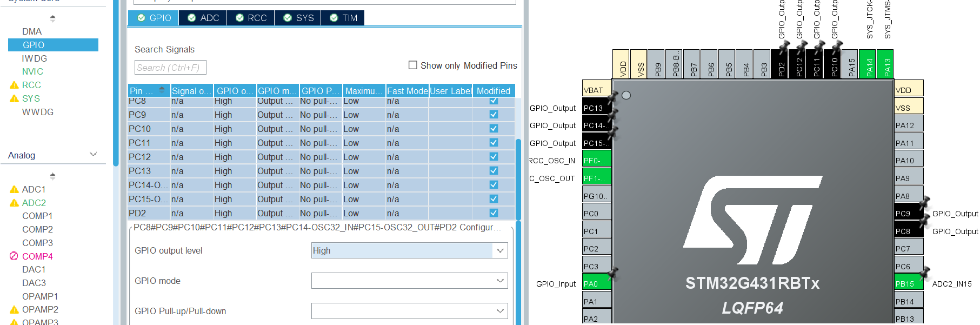The width and height of the screenshot is (980, 325).
Task: Click the SYS warning triangle icon
Action: point(14,98)
